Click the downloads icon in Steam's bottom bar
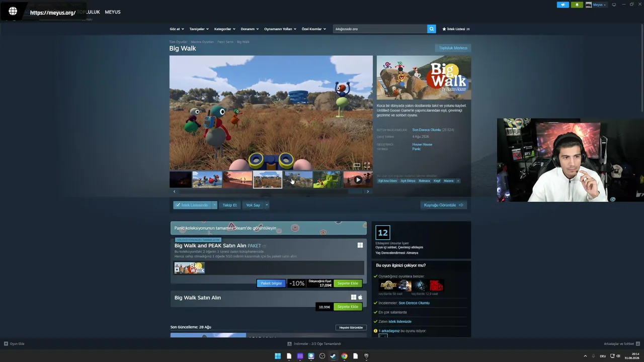Screen dimensions: 644x362 click(x=289, y=344)
